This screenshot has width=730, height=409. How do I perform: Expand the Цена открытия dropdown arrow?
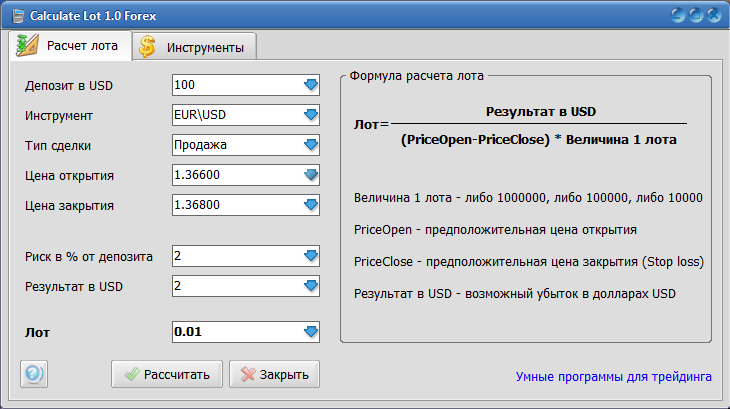click(x=311, y=174)
